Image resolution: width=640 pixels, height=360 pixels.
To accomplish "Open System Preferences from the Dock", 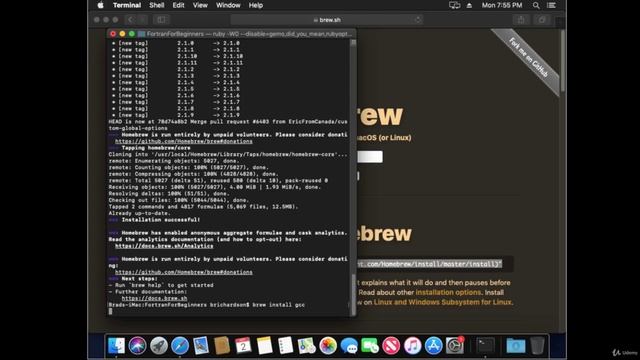I will click(455, 346).
